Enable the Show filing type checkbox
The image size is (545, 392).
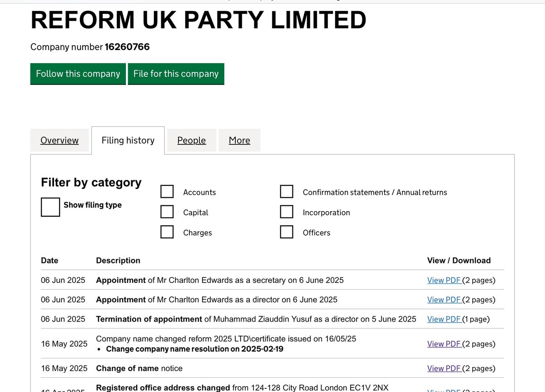tap(50, 207)
